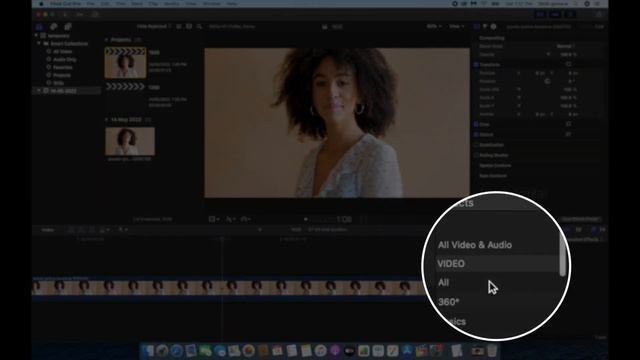The width and height of the screenshot is (640, 360).
Task: Open the Modify menu
Action: click(x=171, y=4)
